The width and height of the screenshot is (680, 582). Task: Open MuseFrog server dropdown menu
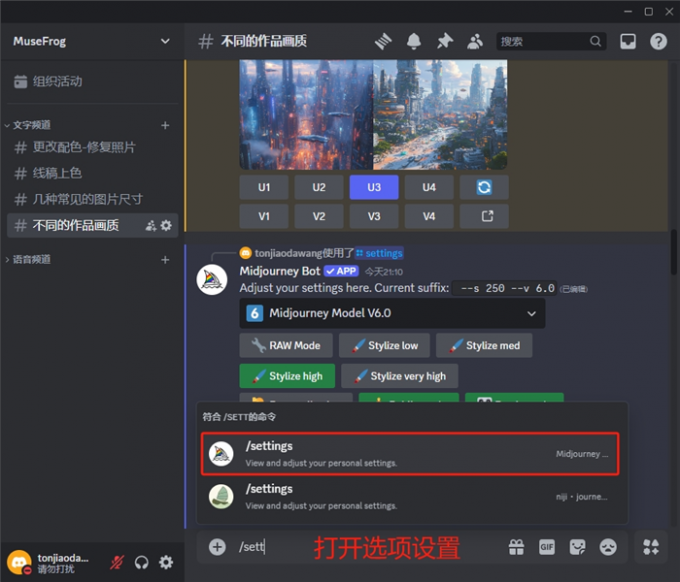tap(92, 41)
